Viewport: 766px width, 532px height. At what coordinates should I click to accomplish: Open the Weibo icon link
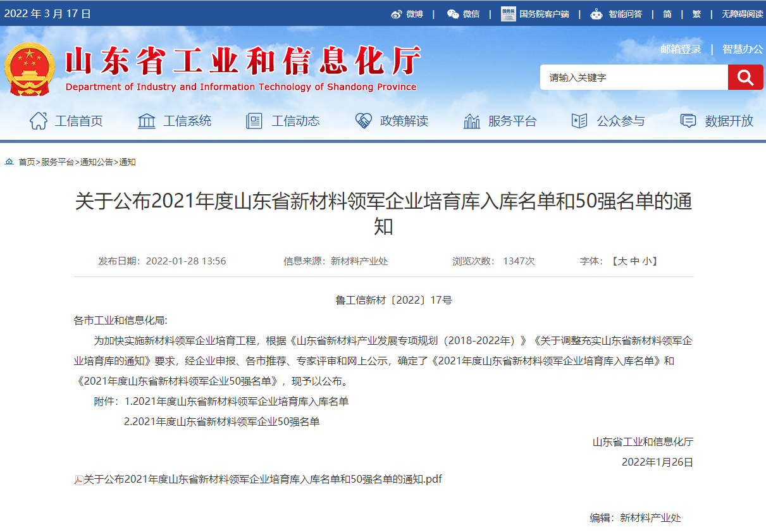(397, 14)
